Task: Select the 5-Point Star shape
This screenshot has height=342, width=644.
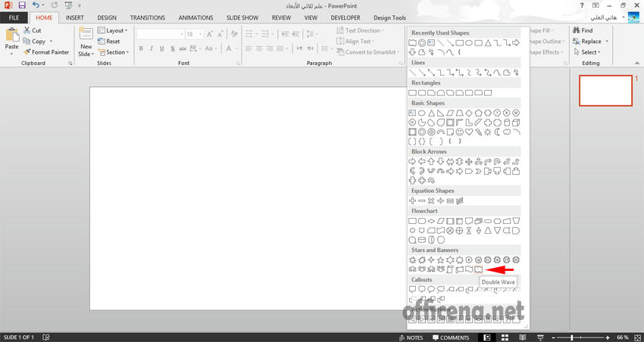Action: pyautogui.click(x=441, y=260)
